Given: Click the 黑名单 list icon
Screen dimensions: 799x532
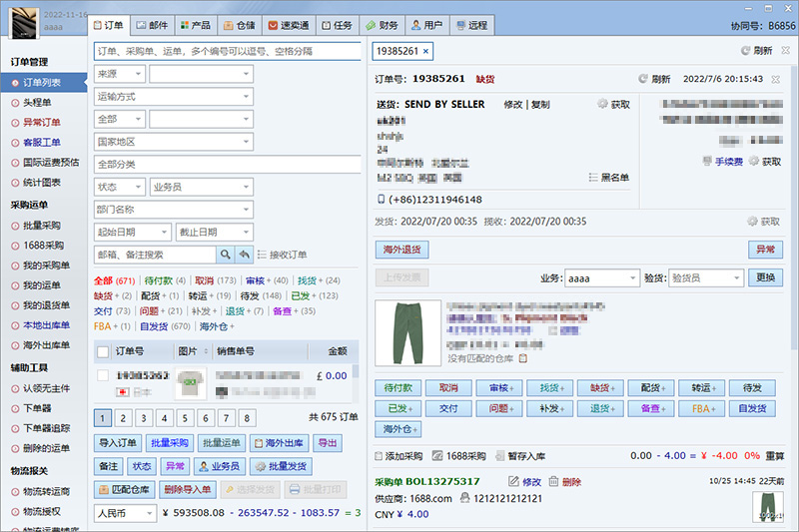Looking at the screenshot, I should coord(593,177).
